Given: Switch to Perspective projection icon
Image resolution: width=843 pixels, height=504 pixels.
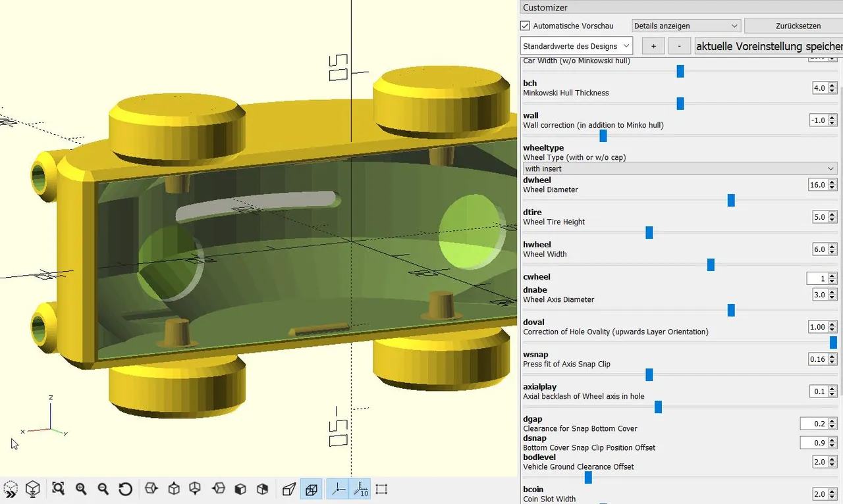Looking at the screenshot, I should tap(289, 489).
